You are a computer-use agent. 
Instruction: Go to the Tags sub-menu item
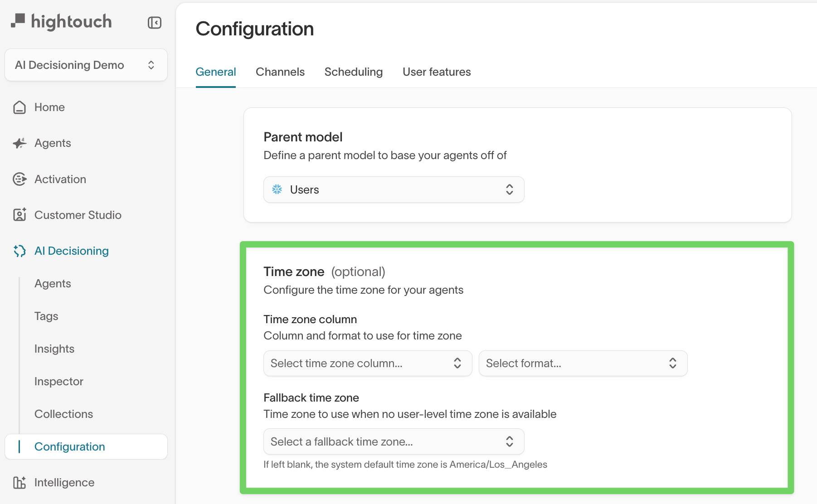[46, 316]
